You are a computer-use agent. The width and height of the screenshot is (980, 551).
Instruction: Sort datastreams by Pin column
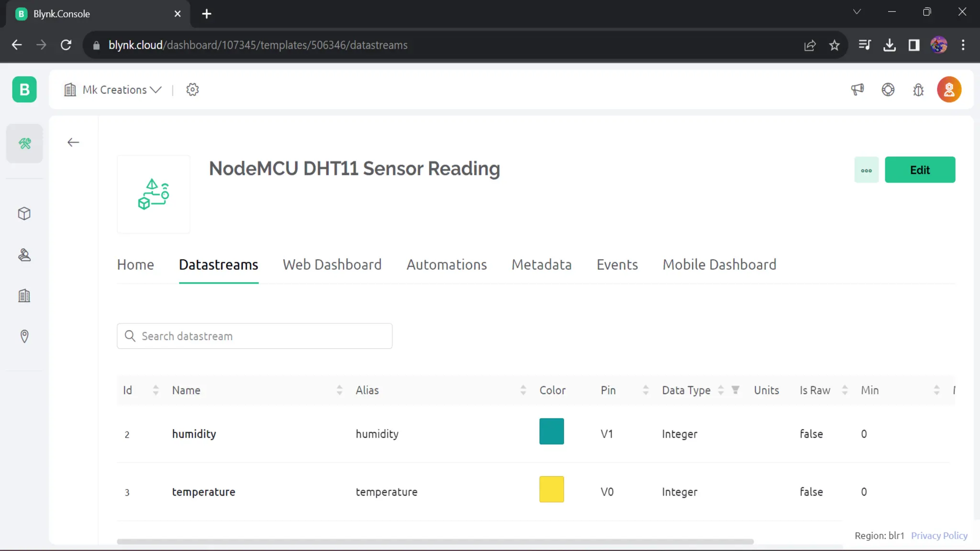646,390
